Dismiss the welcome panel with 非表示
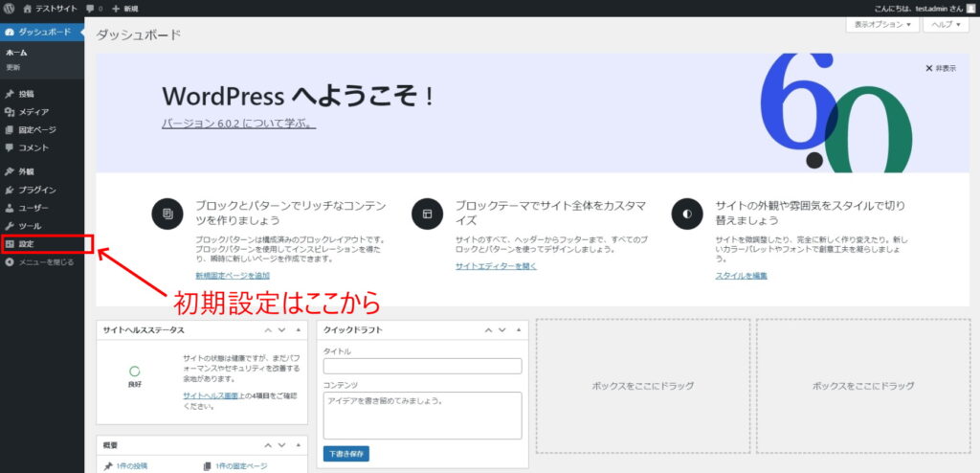 940,69
